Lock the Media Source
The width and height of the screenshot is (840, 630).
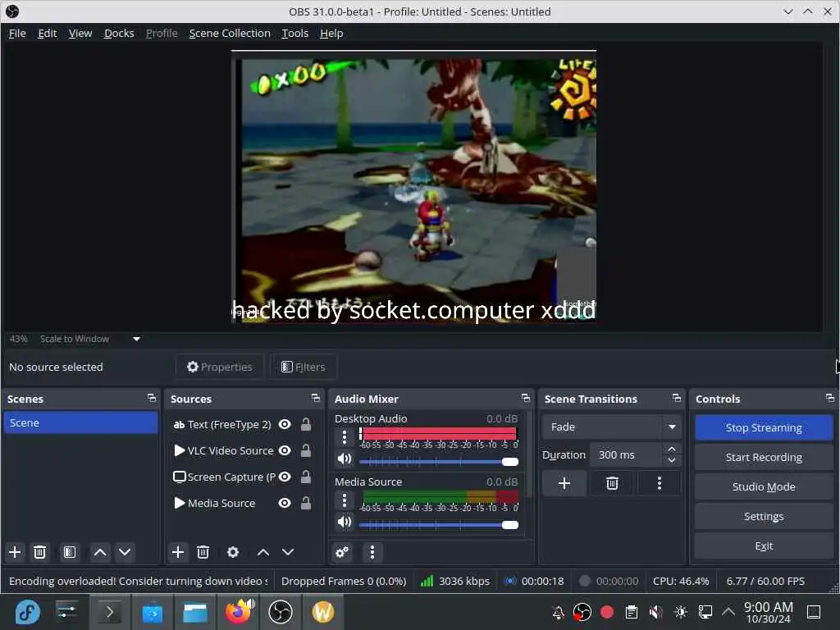(x=306, y=503)
